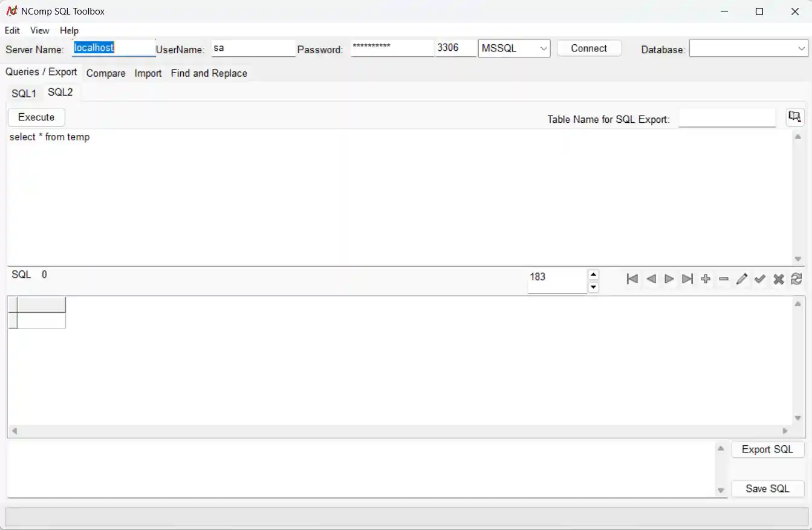Click the Server Name input field
812x530 pixels.
tap(114, 48)
